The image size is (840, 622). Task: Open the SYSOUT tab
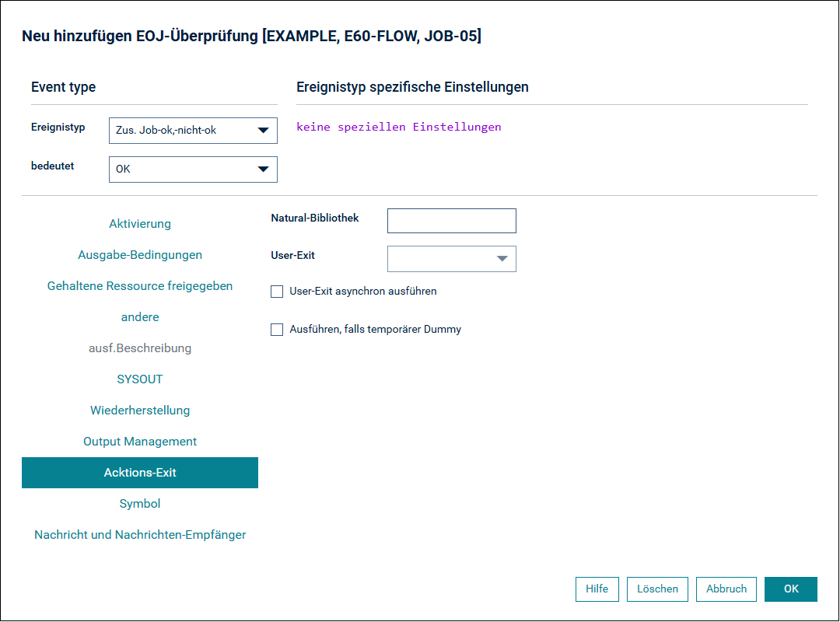(x=140, y=379)
